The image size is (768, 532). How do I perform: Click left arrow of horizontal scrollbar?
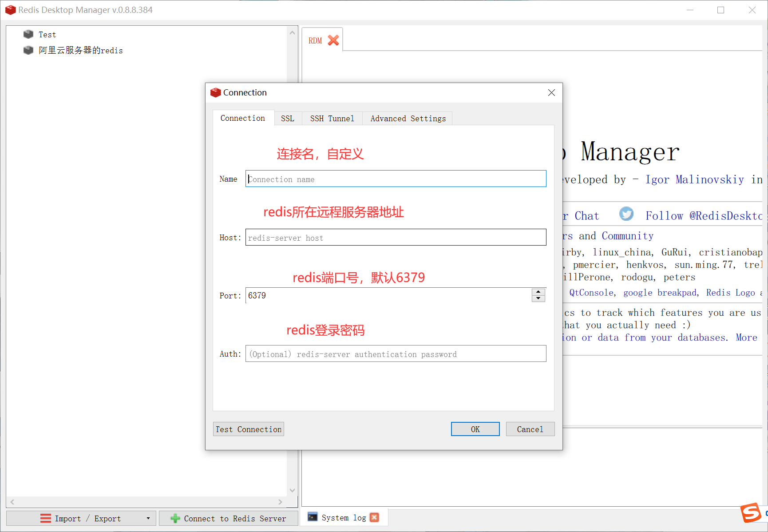[x=12, y=502]
